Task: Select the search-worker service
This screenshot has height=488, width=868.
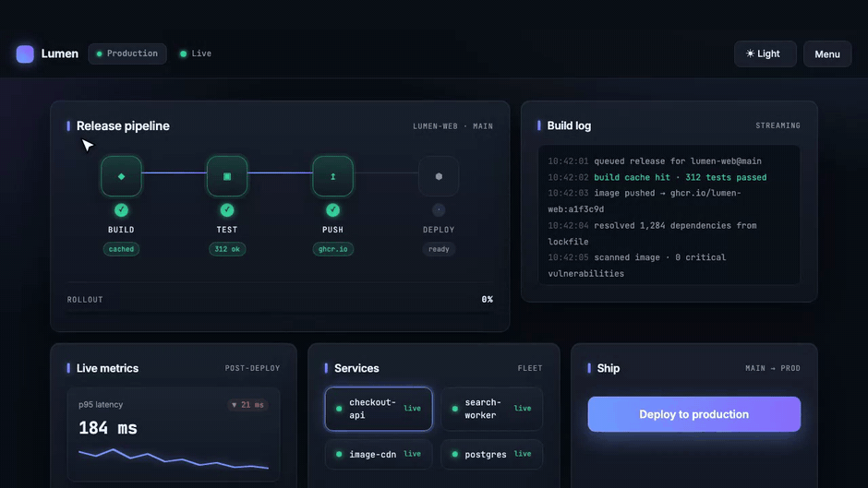Action: pyautogui.click(x=492, y=409)
